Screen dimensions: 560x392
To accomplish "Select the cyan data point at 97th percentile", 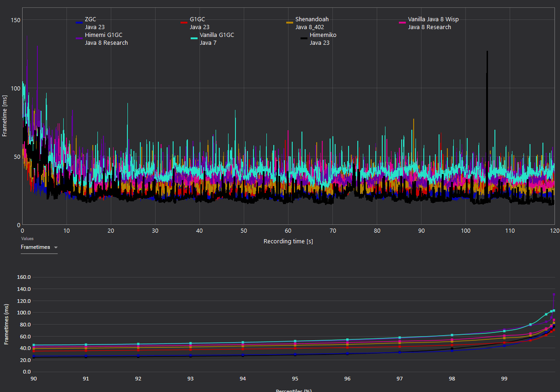I will click(400, 338).
